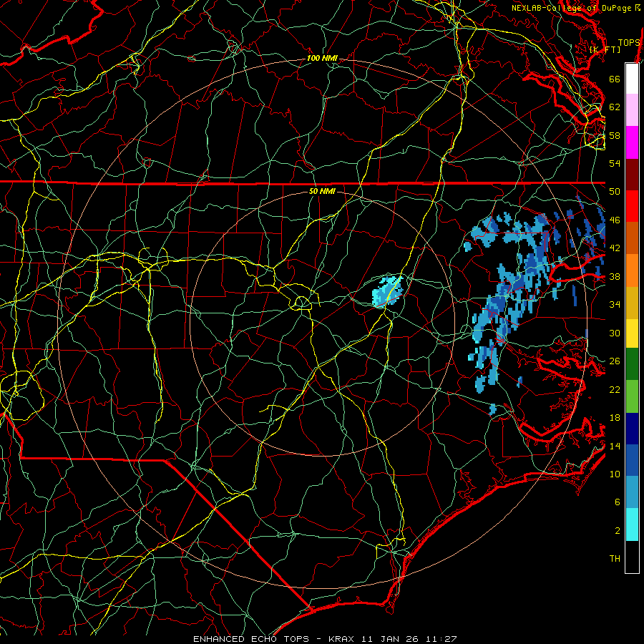Click the navy blue legend swatch
644x644 pixels.
tap(632, 429)
